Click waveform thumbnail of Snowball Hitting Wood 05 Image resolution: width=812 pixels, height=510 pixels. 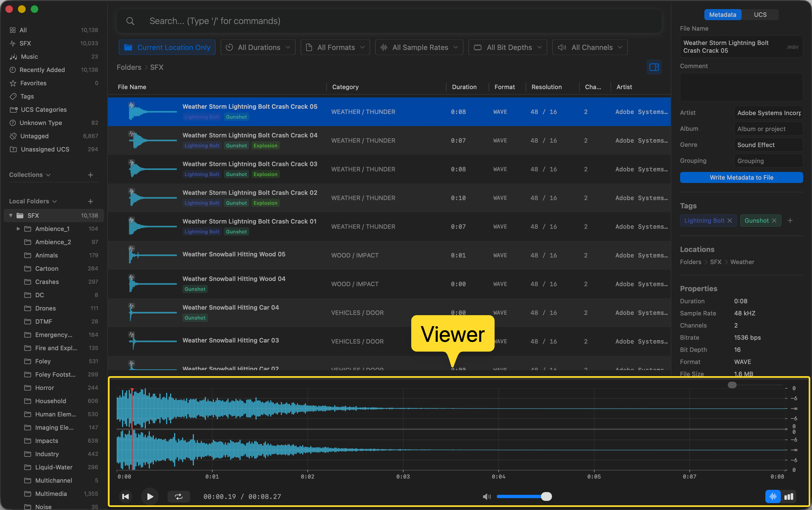152,255
